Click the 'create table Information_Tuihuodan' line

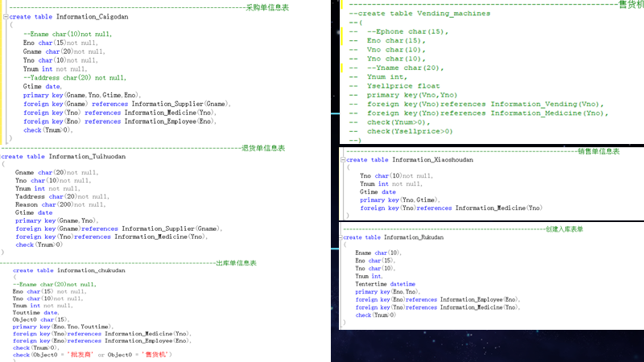(x=64, y=156)
